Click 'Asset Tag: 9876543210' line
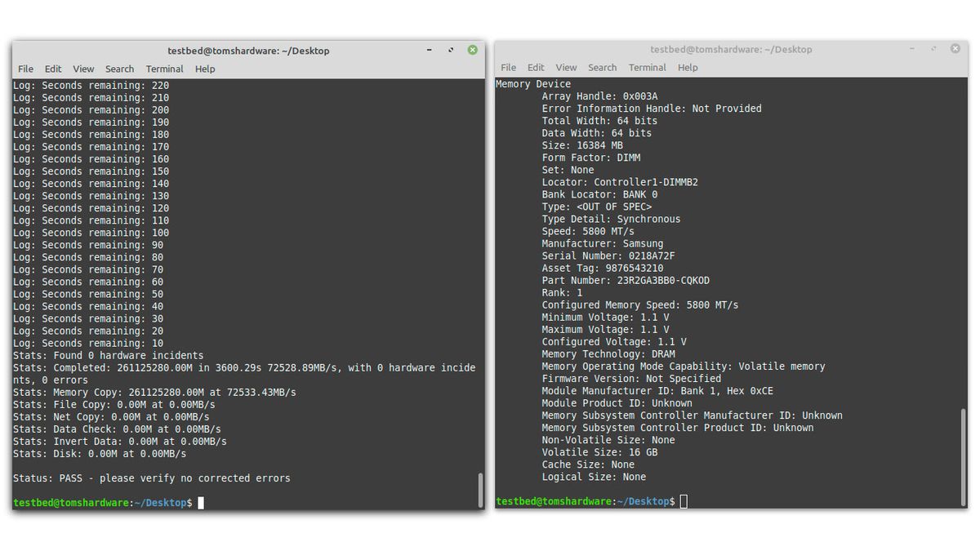This screenshot has width=980, height=551. point(603,268)
